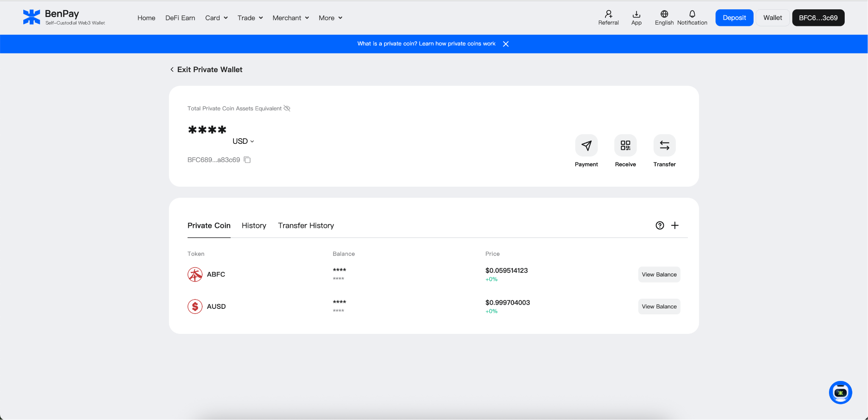The height and width of the screenshot is (420, 868).
Task: Open the Receive QR code icon
Action: point(625,146)
